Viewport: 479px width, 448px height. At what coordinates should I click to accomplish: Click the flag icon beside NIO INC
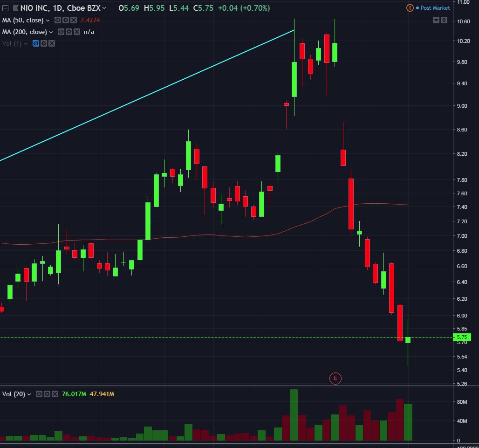(x=15, y=8)
